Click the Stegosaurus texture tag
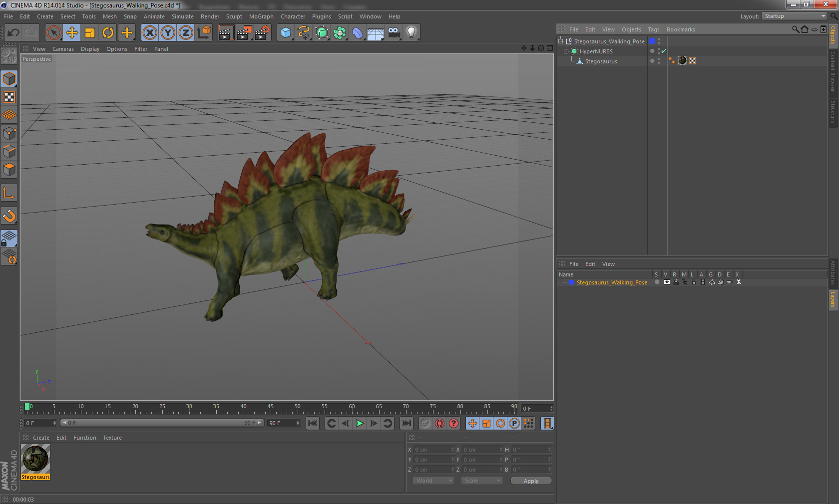 tap(682, 61)
